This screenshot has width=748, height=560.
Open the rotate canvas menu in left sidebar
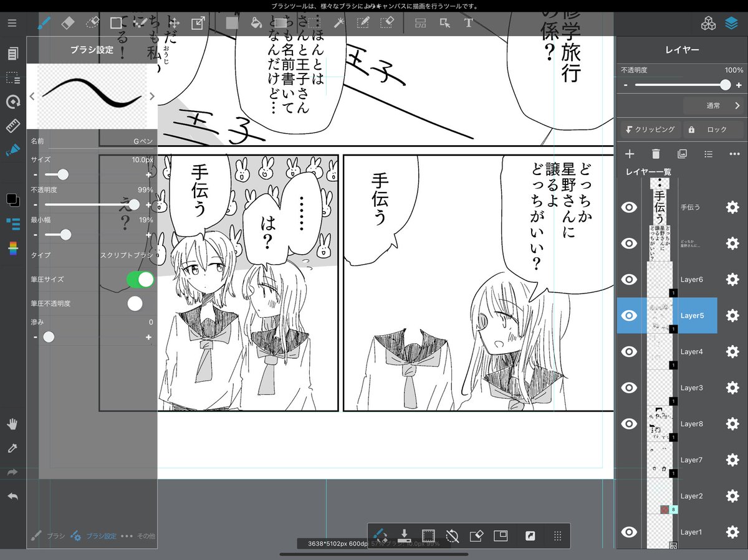12,102
